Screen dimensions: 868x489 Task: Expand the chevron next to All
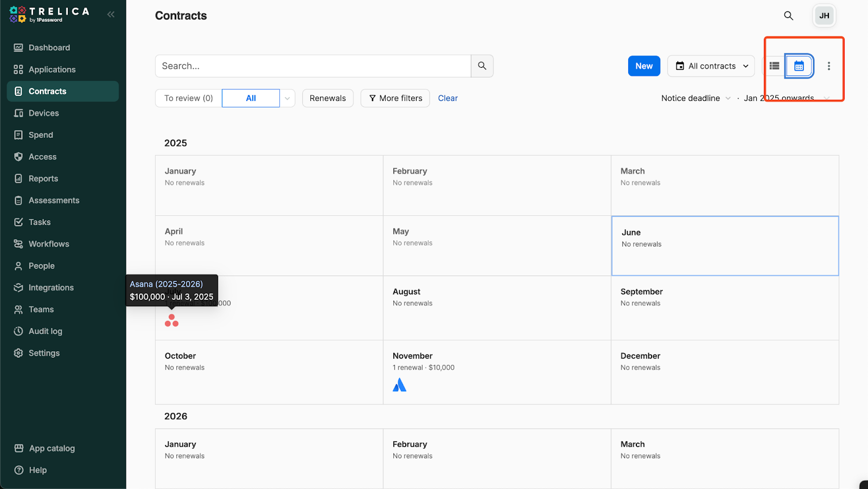pos(287,98)
